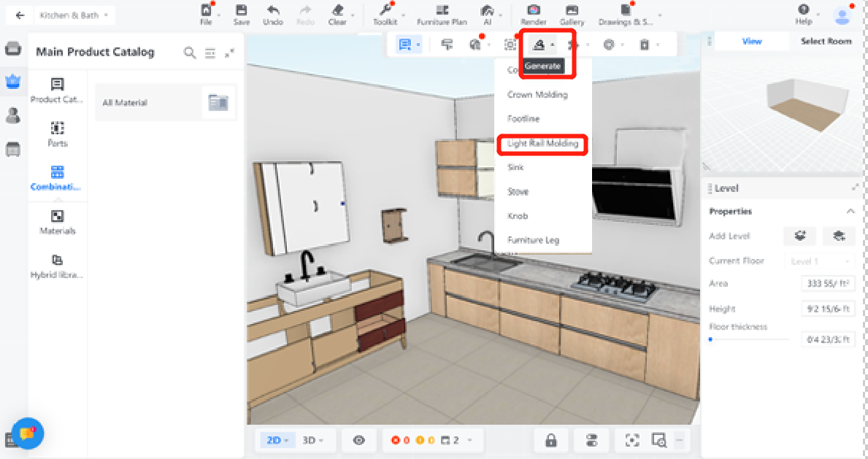Click the Height value input field
The height and width of the screenshot is (459, 868).
tap(828, 309)
